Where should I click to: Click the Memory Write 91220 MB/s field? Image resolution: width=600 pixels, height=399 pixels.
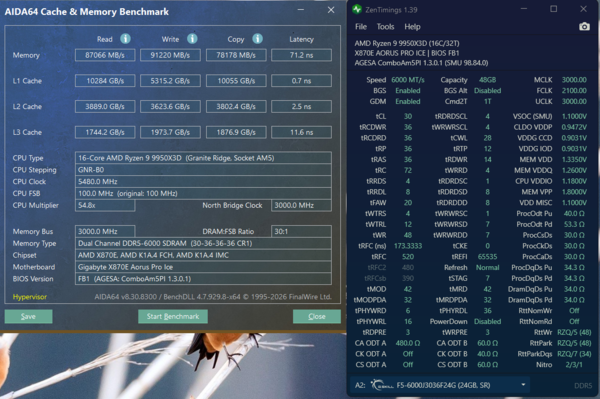pos(170,55)
